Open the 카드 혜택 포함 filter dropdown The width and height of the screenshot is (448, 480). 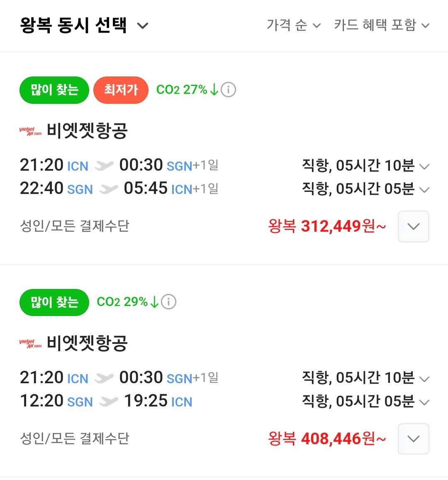point(382,25)
